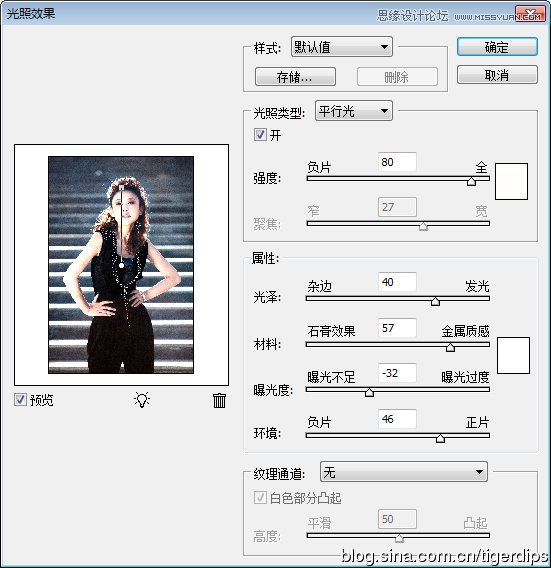This screenshot has height=568, width=551.
Task: Cancel with the 取消 button
Action: [x=497, y=75]
